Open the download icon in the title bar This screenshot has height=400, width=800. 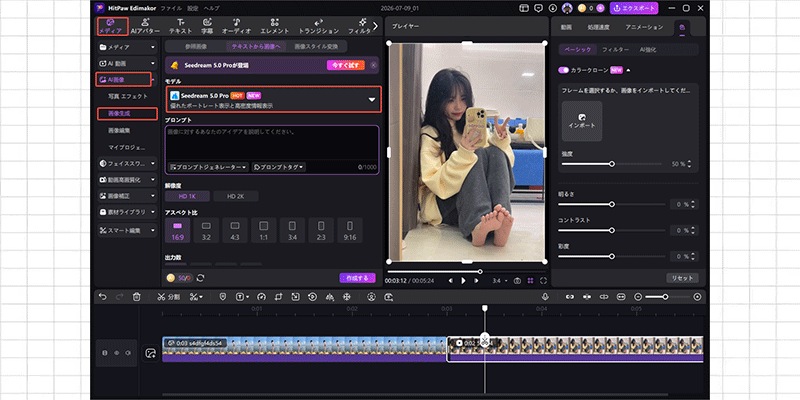tap(553, 8)
